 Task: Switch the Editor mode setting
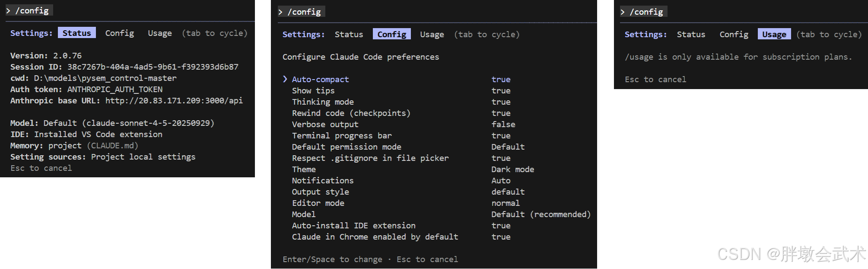pos(318,203)
